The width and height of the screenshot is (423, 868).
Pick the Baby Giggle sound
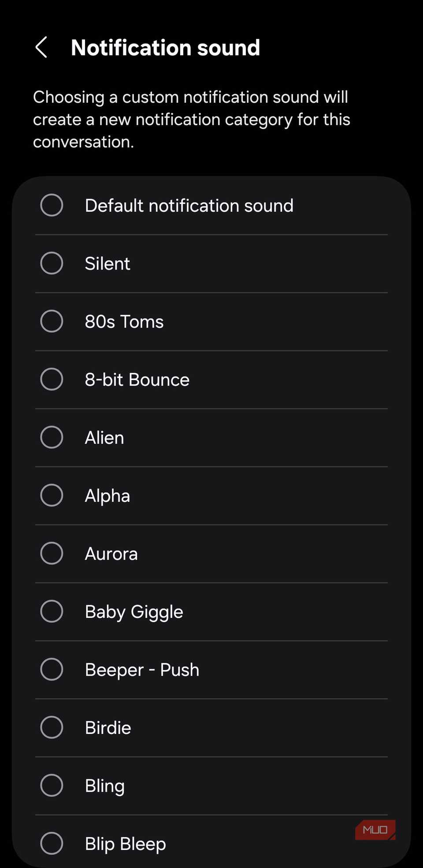pos(52,611)
